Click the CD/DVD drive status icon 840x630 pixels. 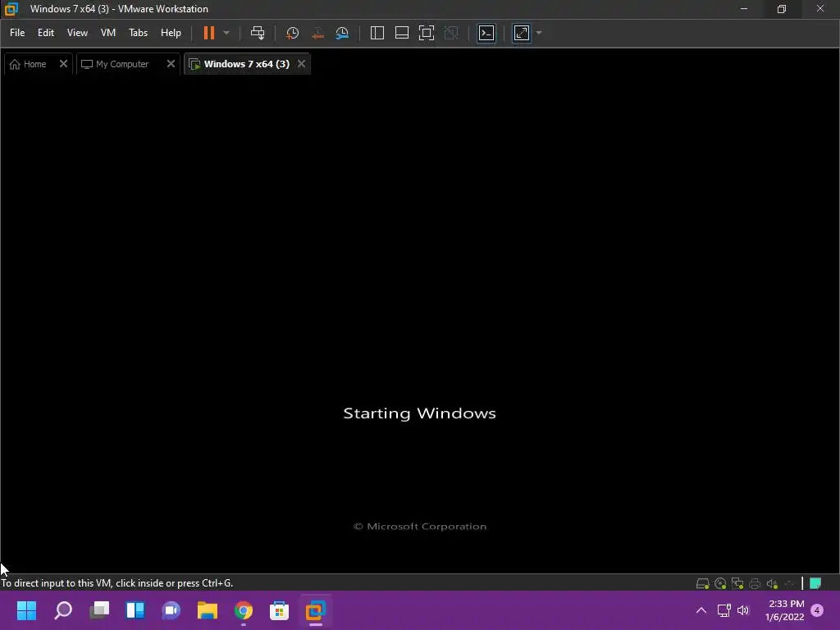tap(720, 583)
